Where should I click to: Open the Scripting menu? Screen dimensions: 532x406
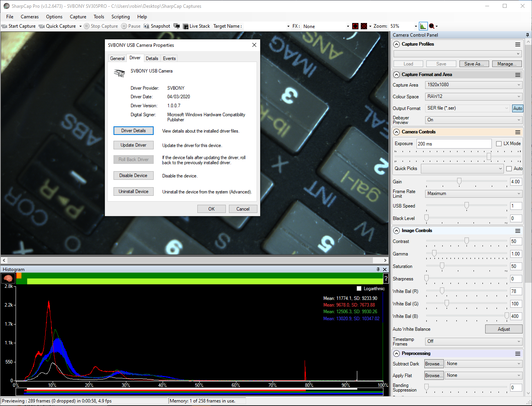pos(121,17)
